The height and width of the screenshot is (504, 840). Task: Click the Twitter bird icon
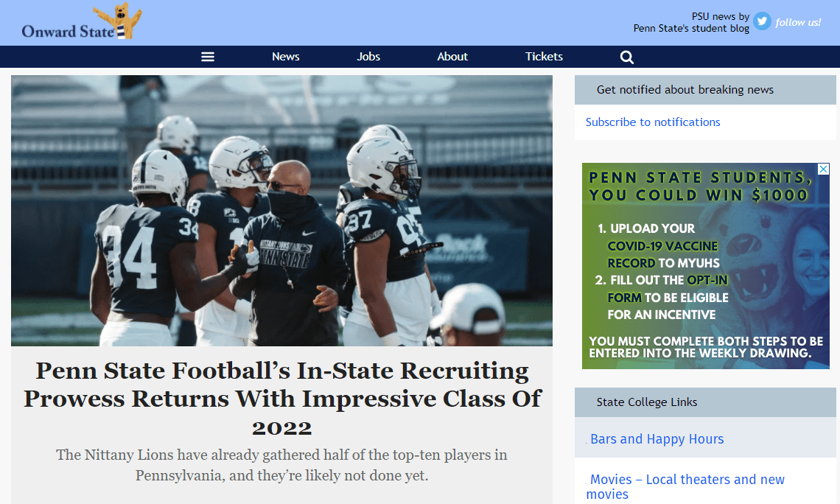[x=762, y=21]
